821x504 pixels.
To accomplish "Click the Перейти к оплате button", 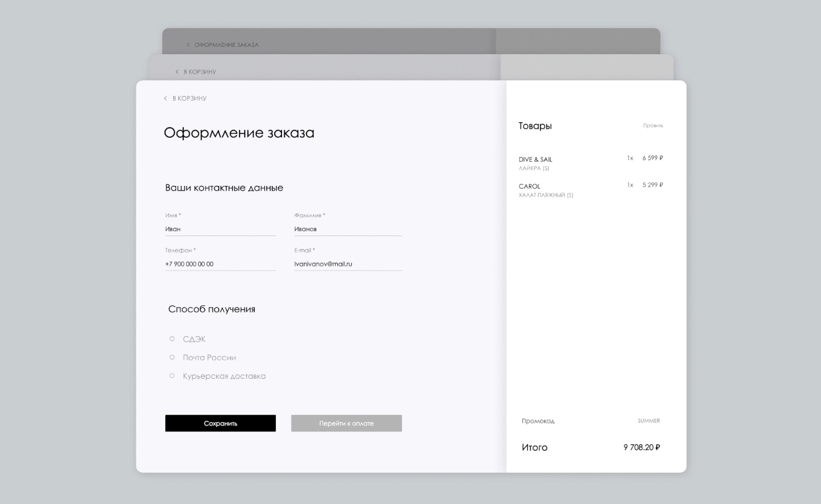I will pyautogui.click(x=346, y=423).
